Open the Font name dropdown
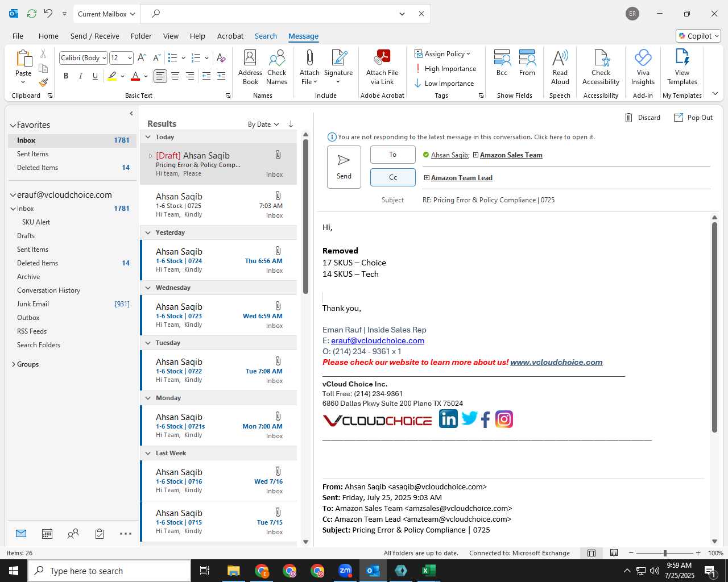Screen dimensions: 728x582 pos(104,58)
